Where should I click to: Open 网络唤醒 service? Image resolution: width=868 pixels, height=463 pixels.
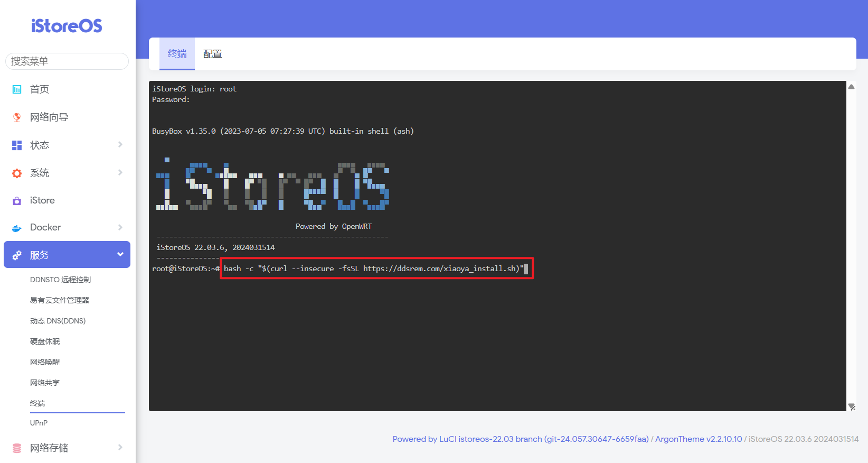tap(45, 362)
